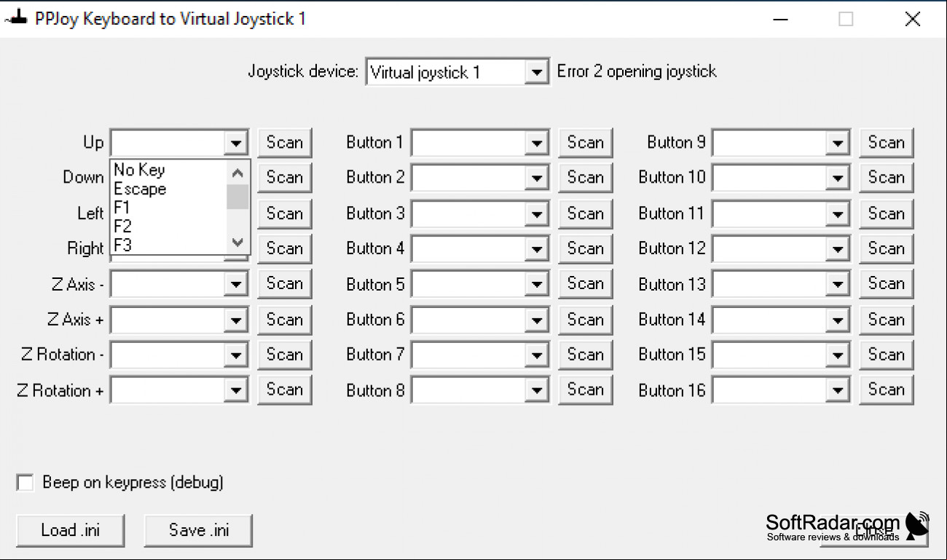947x560 pixels.
Task: Enable Beep on keypress (debug) checkbox
Action: coord(25,483)
